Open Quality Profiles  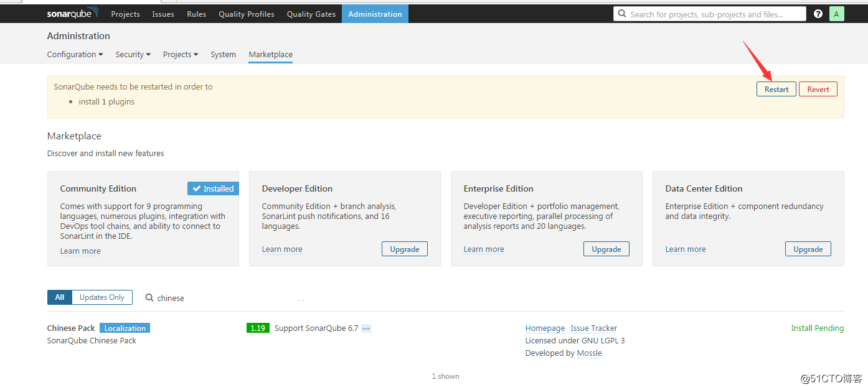click(247, 14)
